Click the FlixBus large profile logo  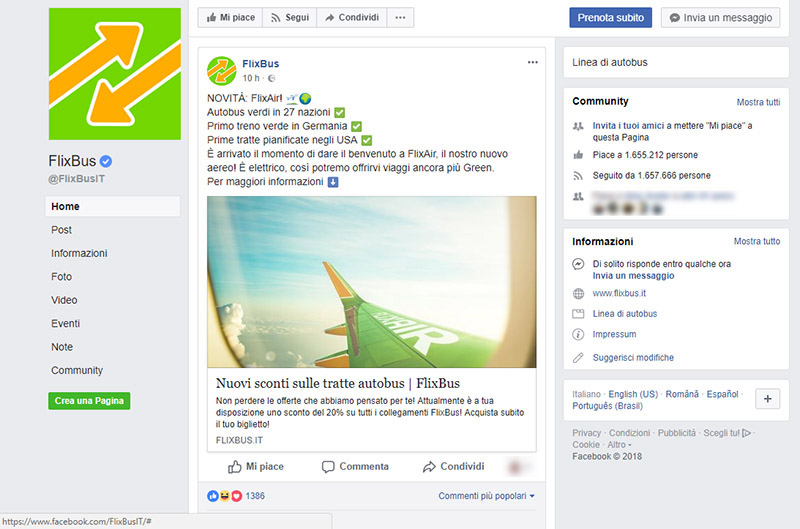tap(115, 73)
